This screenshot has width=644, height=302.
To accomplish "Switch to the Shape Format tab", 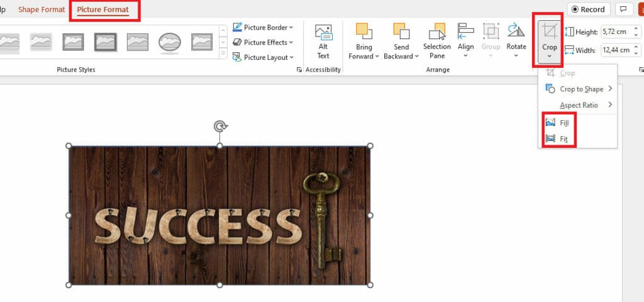I will coord(42,9).
